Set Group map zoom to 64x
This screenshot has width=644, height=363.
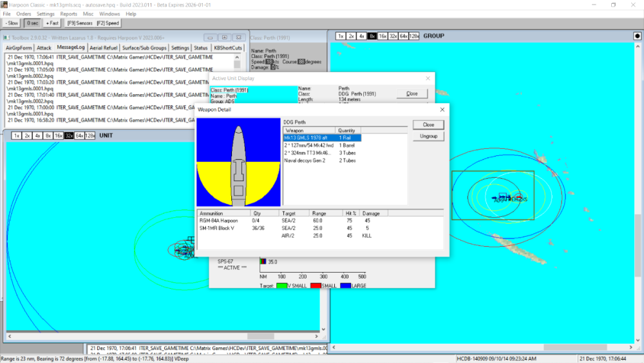pos(404,36)
